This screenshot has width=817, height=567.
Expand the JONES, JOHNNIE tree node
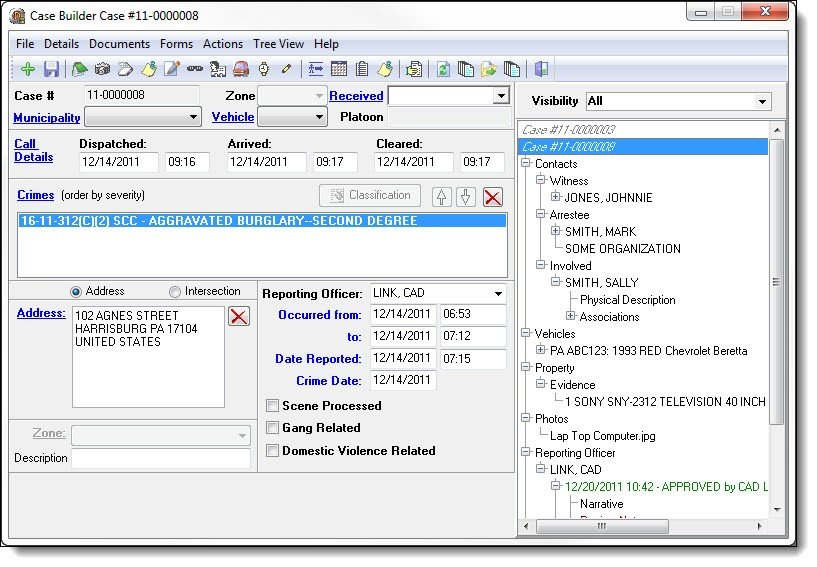556,198
